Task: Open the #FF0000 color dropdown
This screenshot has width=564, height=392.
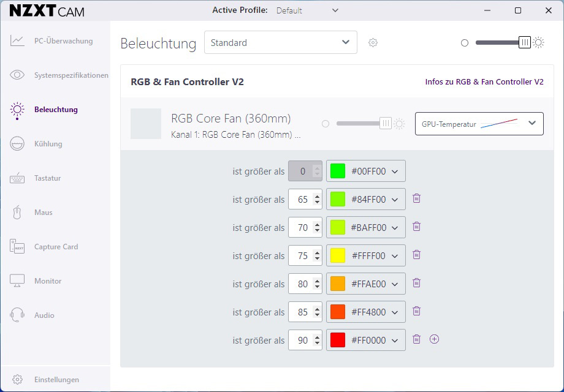Action: click(x=366, y=341)
